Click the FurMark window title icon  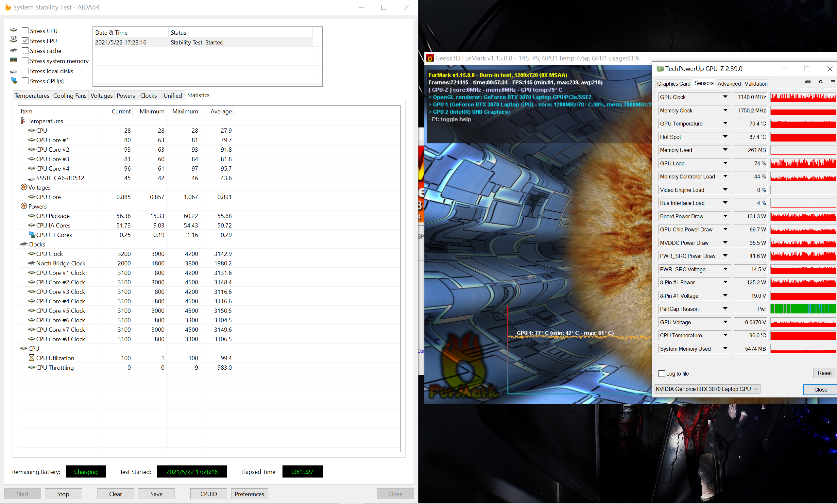point(430,59)
